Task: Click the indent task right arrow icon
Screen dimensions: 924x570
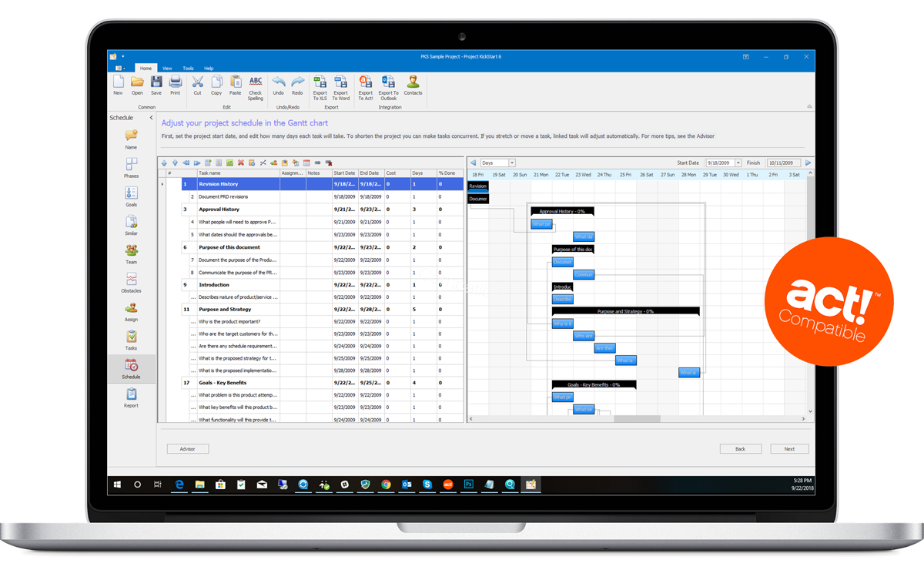Action: 197,163
